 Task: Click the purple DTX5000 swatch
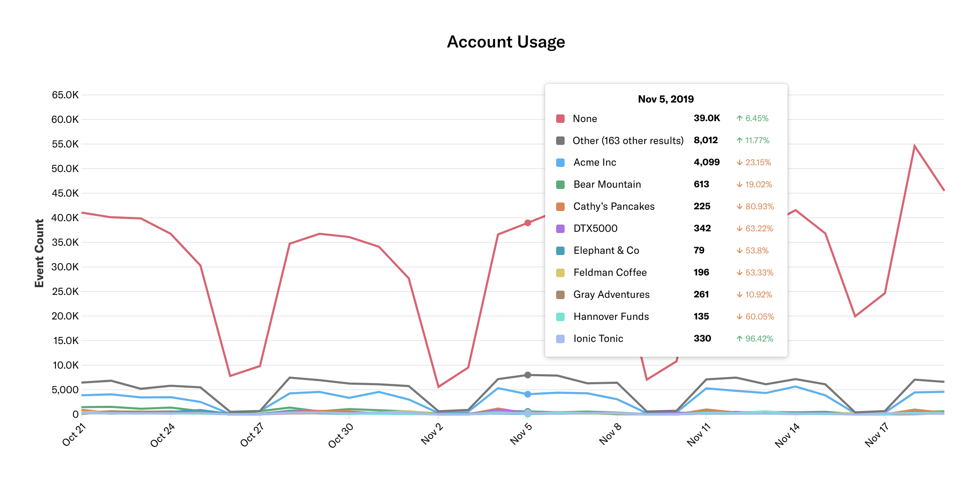coord(560,229)
